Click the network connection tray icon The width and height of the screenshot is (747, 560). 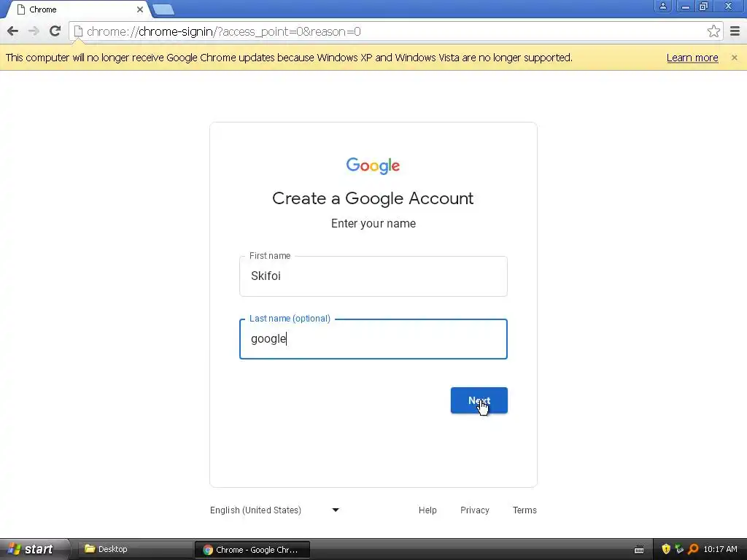(x=679, y=549)
